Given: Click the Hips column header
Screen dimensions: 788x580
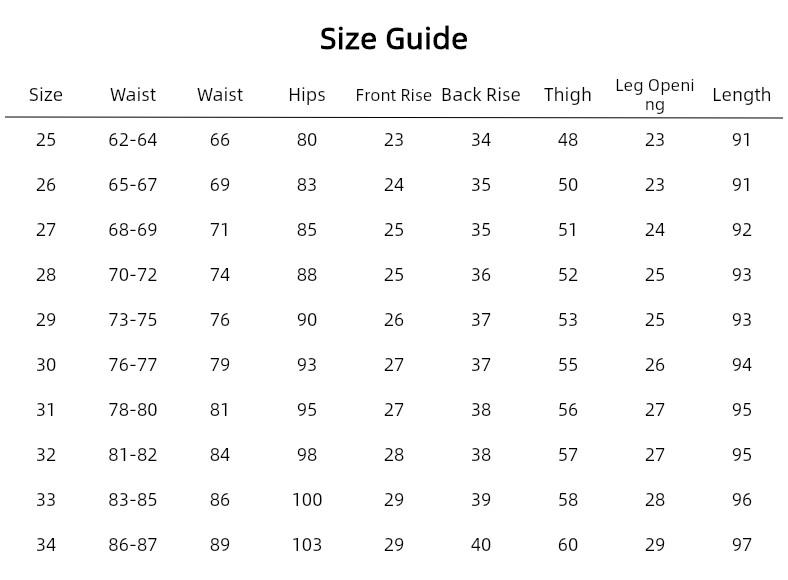Looking at the screenshot, I should pos(307,95).
